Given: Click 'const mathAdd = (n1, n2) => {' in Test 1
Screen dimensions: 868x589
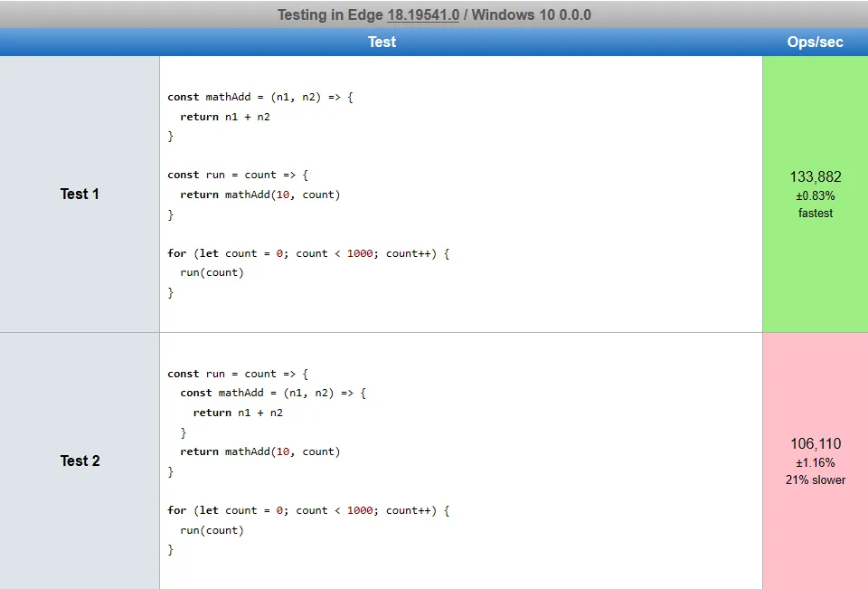Looking at the screenshot, I should click(x=260, y=97).
